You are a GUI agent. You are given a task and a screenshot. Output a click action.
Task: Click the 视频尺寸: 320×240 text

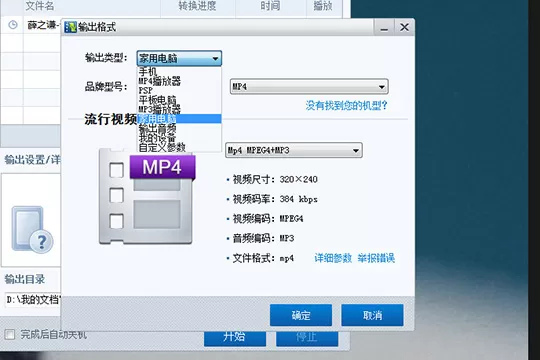pyautogui.click(x=275, y=179)
